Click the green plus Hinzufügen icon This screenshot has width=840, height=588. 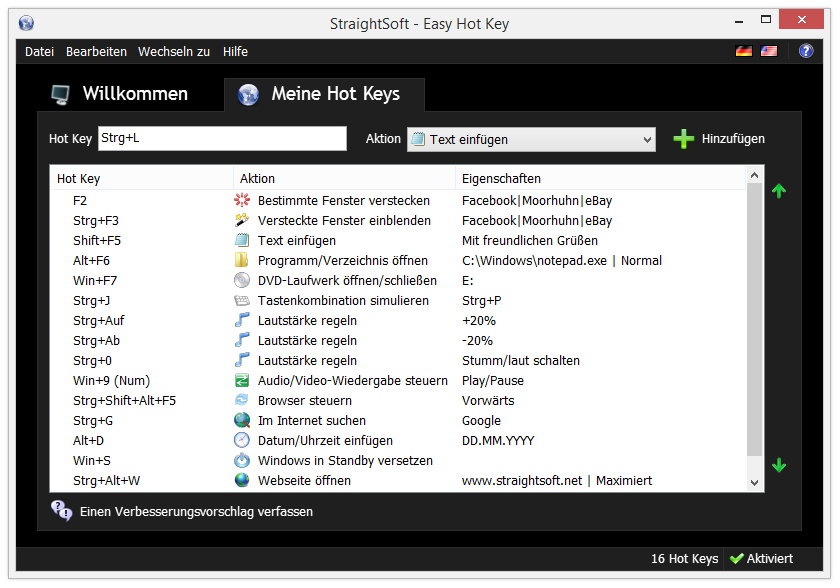tap(684, 139)
